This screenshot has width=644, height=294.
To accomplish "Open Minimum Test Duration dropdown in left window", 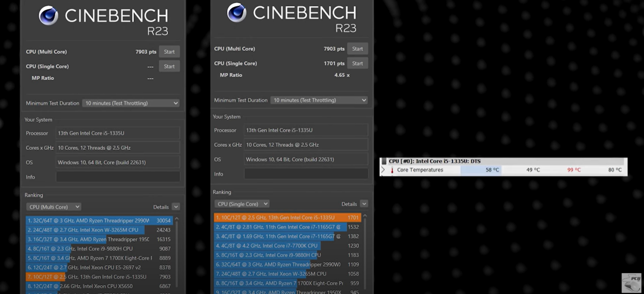I will pos(131,103).
